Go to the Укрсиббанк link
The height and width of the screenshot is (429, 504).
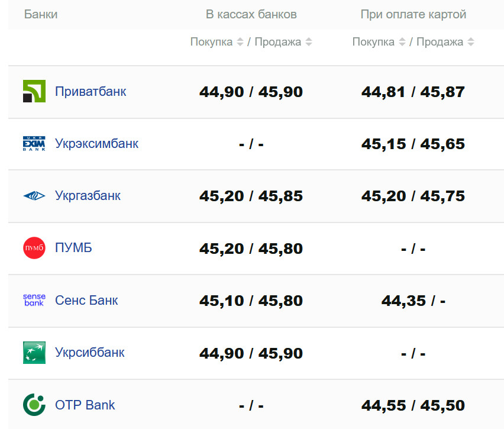pos(90,353)
